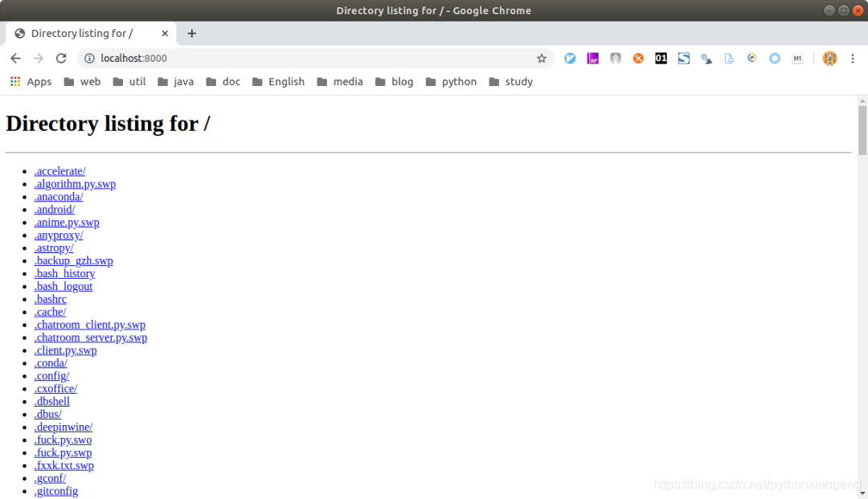This screenshot has width=868, height=499.
Task: Open the .backup_gzh.swp file link
Action: point(74,260)
